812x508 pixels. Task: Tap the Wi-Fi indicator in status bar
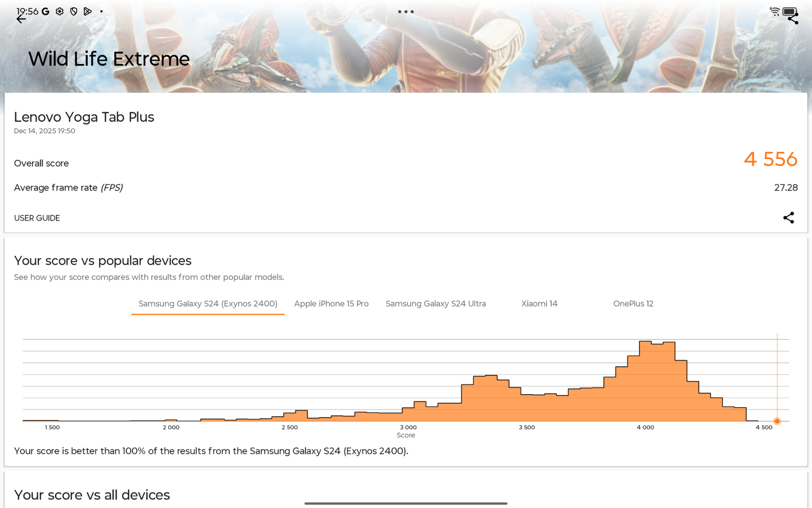[x=774, y=11]
